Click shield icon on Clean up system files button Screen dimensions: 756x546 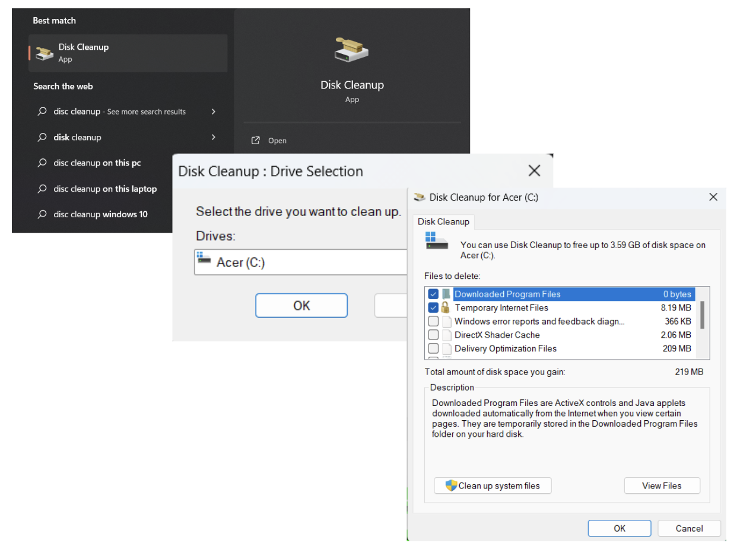(452, 485)
